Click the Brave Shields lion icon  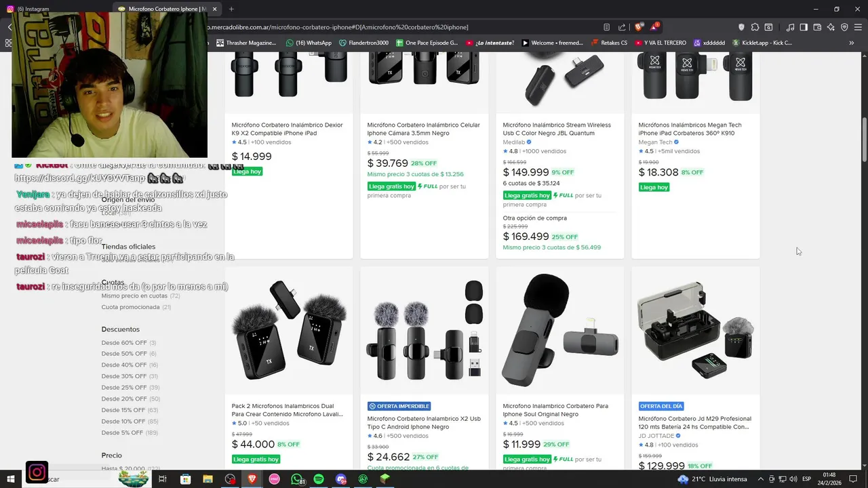(638, 27)
